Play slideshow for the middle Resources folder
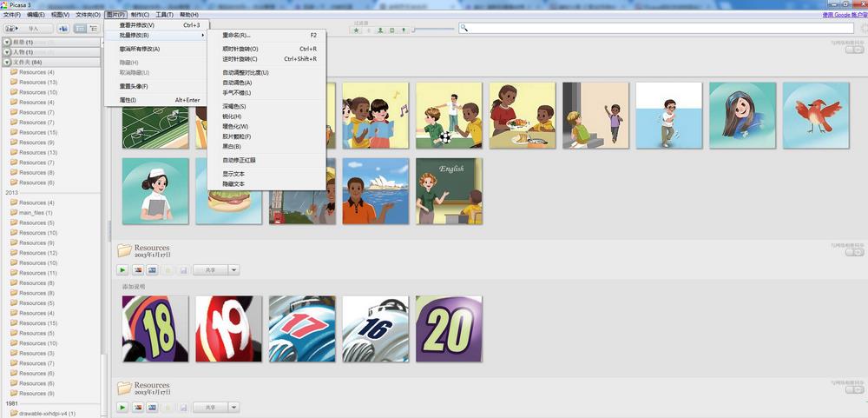Image resolution: width=868 pixels, height=418 pixels. click(x=123, y=270)
